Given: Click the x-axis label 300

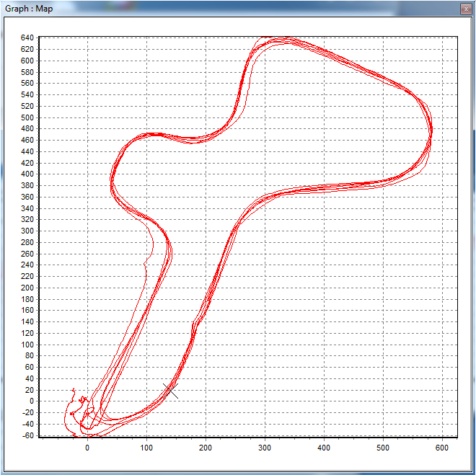Looking at the screenshot, I should tap(265, 448).
